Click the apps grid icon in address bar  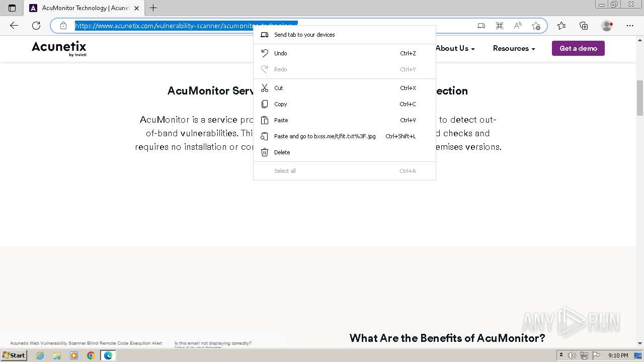pos(500,26)
